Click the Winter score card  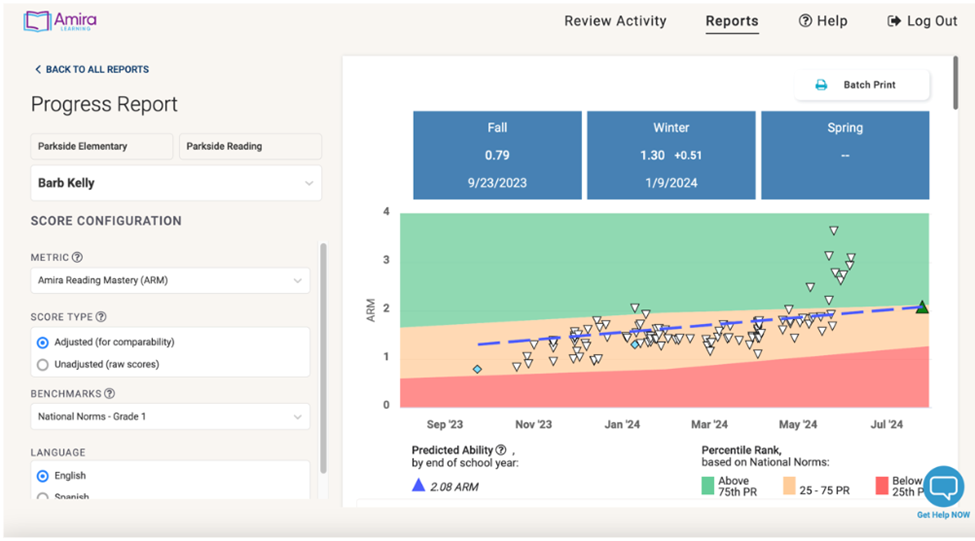click(x=671, y=155)
